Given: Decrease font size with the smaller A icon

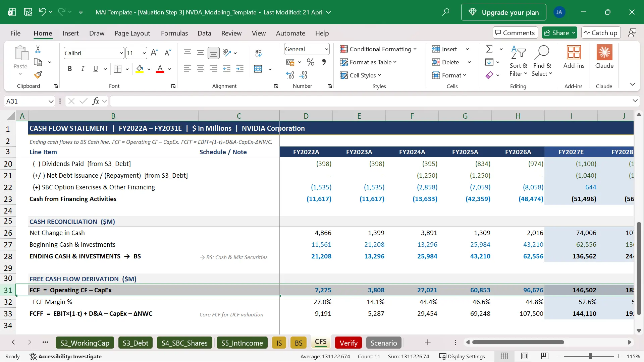Looking at the screenshot, I should pos(168,53).
